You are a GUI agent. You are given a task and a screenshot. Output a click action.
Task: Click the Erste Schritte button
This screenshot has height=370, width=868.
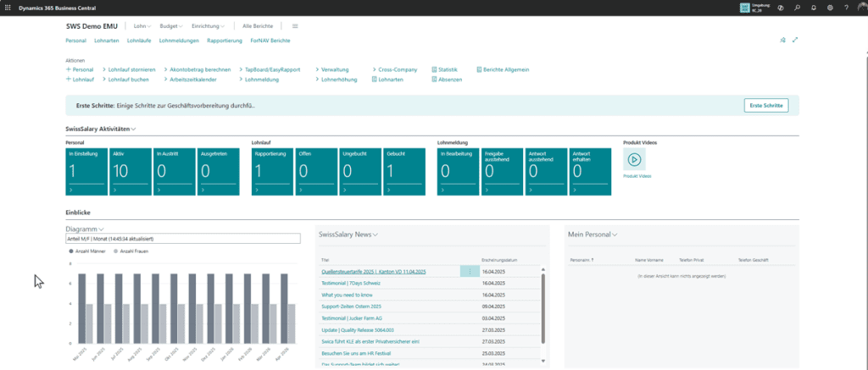point(766,105)
